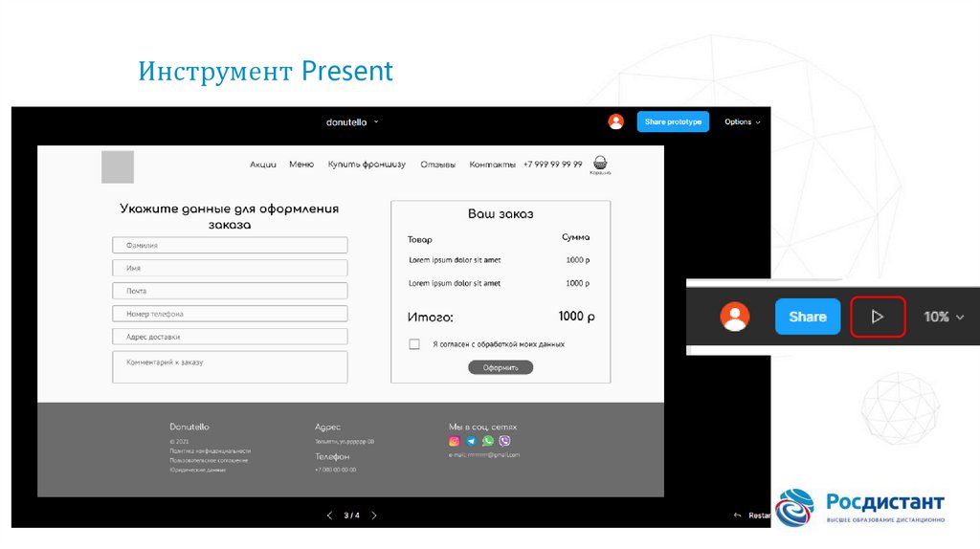Check the personal data consent checkbox
The width and height of the screenshot is (980, 549).
pos(414,344)
